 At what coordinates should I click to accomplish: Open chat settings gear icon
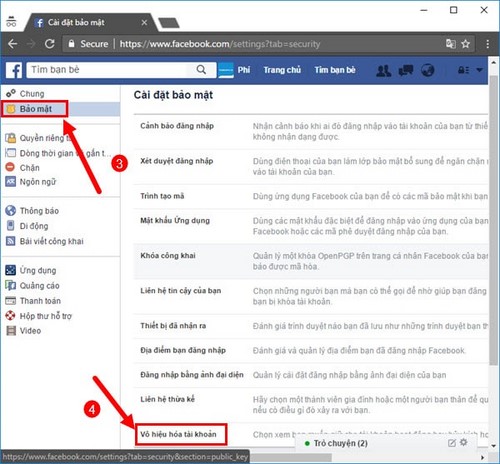coord(464,442)
